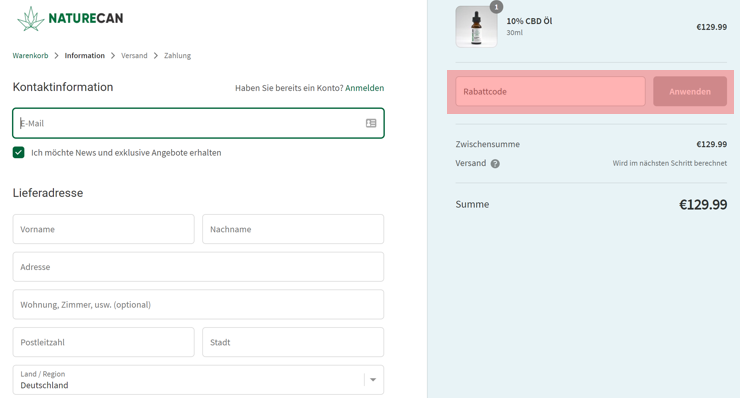Click the Anwenden discount button
The image size is (740, 398).
click(690, 92)
